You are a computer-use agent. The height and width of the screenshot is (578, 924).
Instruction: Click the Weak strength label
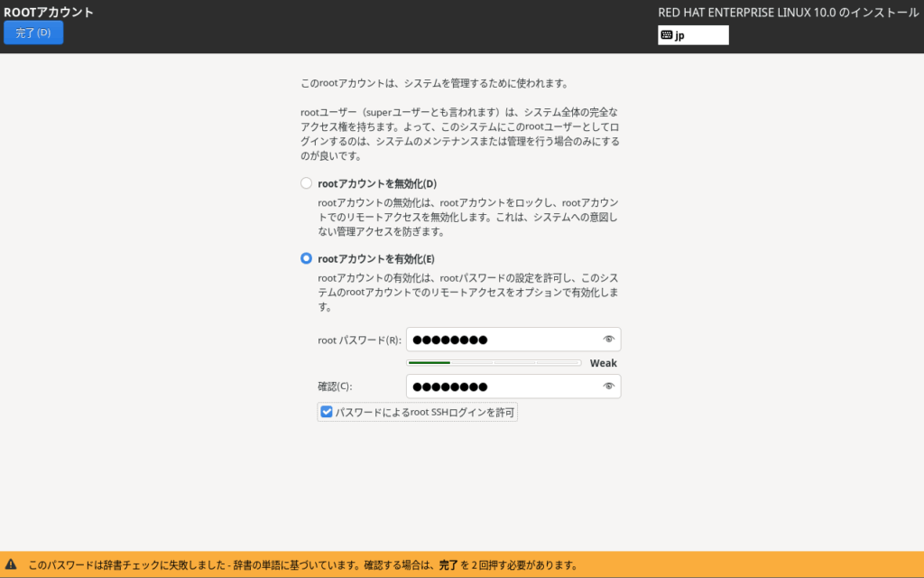coord(603,363)
